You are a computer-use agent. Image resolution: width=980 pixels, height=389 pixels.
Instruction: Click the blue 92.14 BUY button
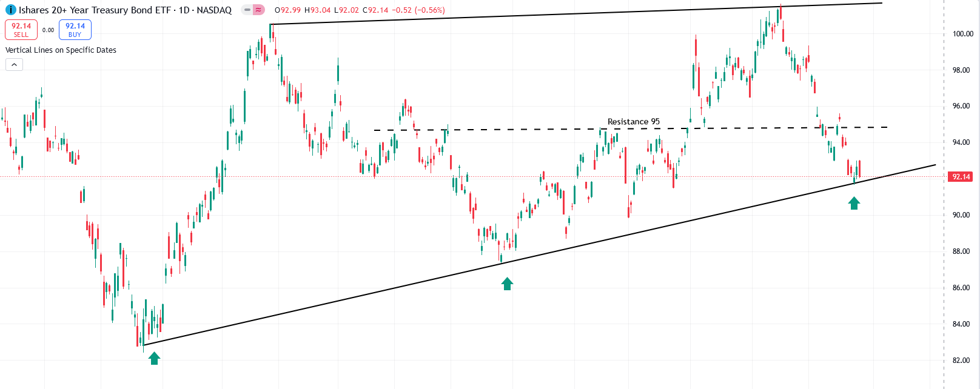(x=75, y=30)
